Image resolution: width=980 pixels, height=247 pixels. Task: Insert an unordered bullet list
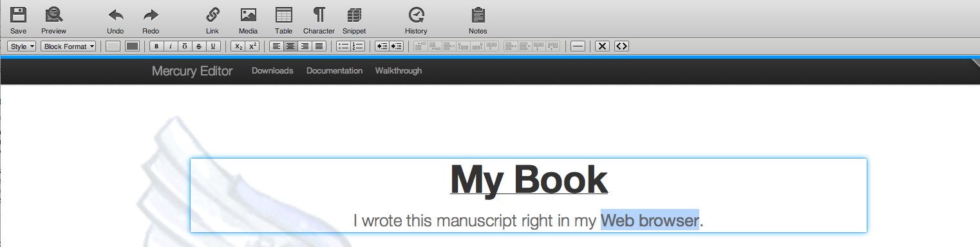344,46
